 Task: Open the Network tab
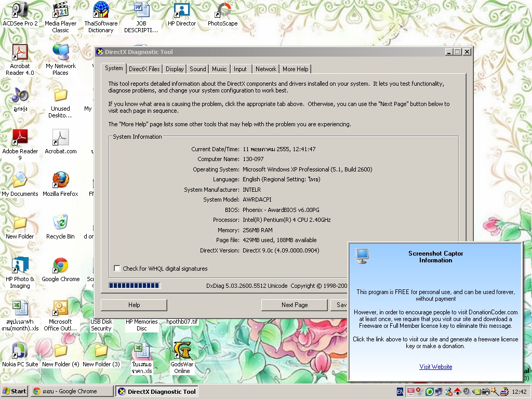click(x=266, y=69)
